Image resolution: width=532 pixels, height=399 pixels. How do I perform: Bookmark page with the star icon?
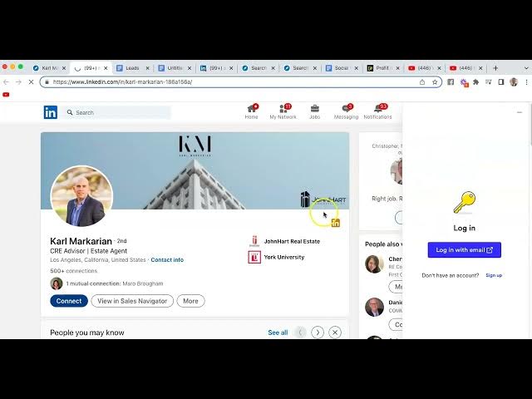(435, 82)
